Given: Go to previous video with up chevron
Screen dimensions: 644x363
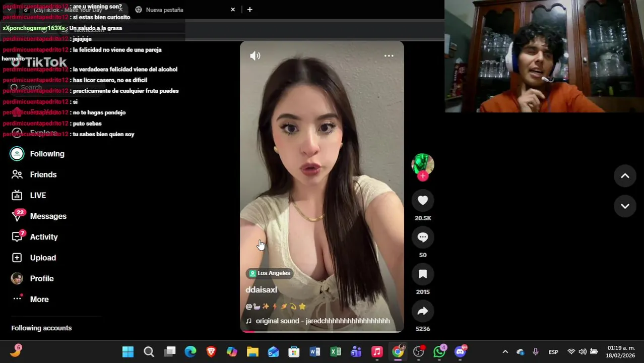Looking at the screenshot, I should coord(625,176).
